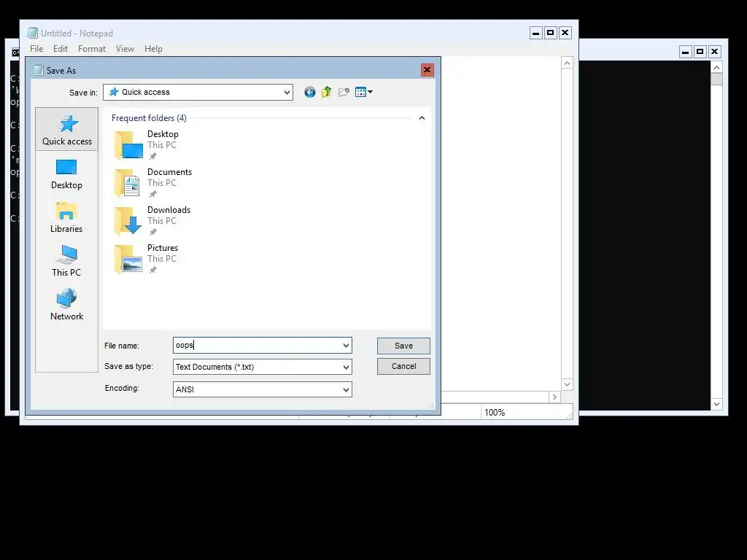This screenshot has height=560, width=747.
Task: Click in the File name text field
Action: click(x=258, y=346)
